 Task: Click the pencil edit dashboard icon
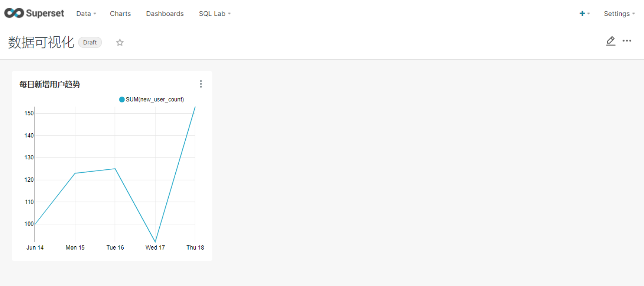coord(610,41)
